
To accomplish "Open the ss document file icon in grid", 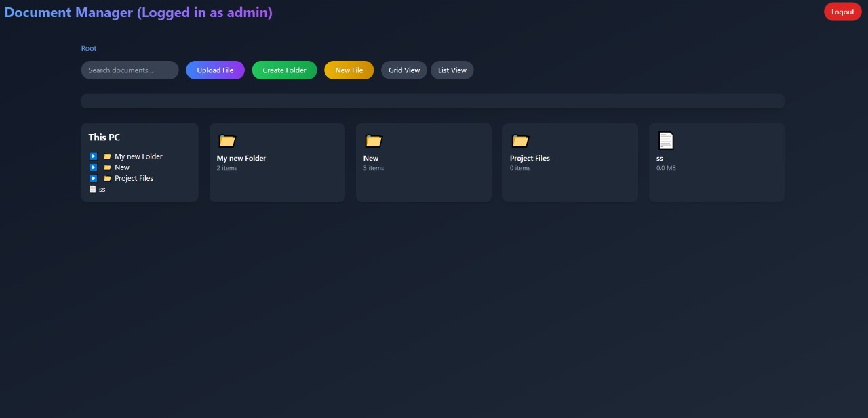I will (666, 141).
